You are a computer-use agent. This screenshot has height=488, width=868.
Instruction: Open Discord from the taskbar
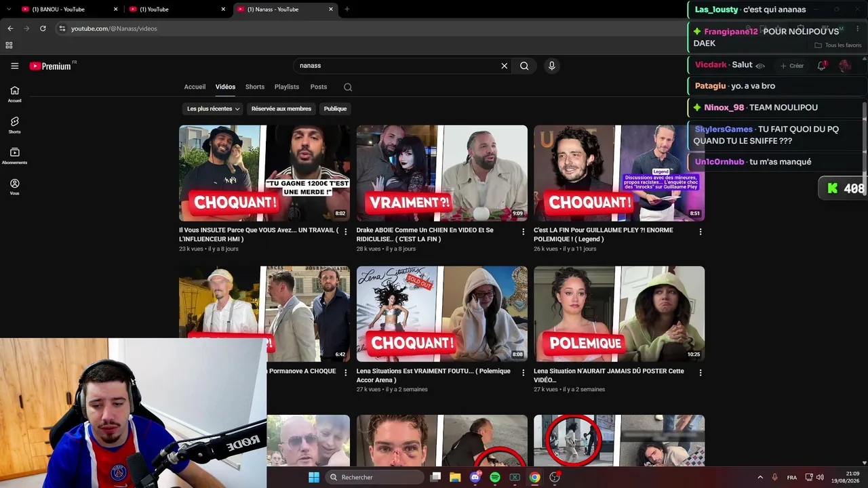[x=475, y=477]
